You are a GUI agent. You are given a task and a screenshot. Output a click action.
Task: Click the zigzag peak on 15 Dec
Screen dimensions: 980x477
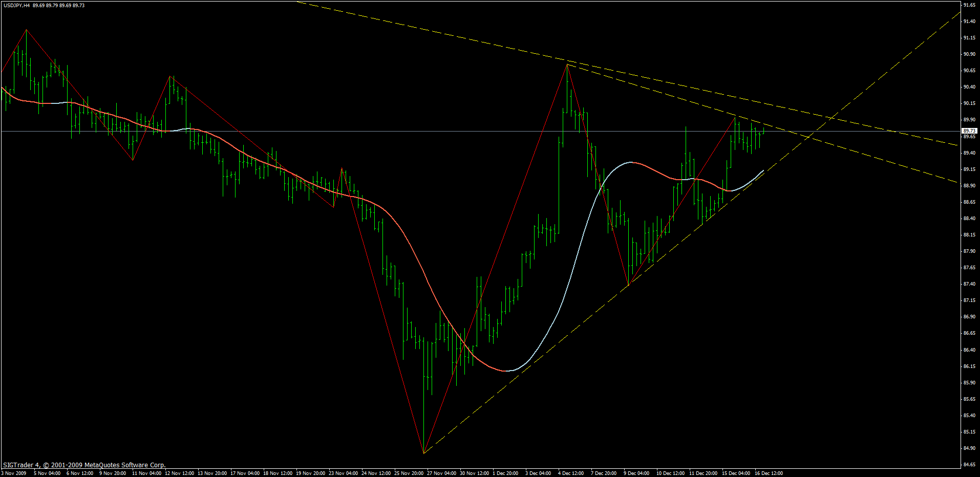[735, 117]
